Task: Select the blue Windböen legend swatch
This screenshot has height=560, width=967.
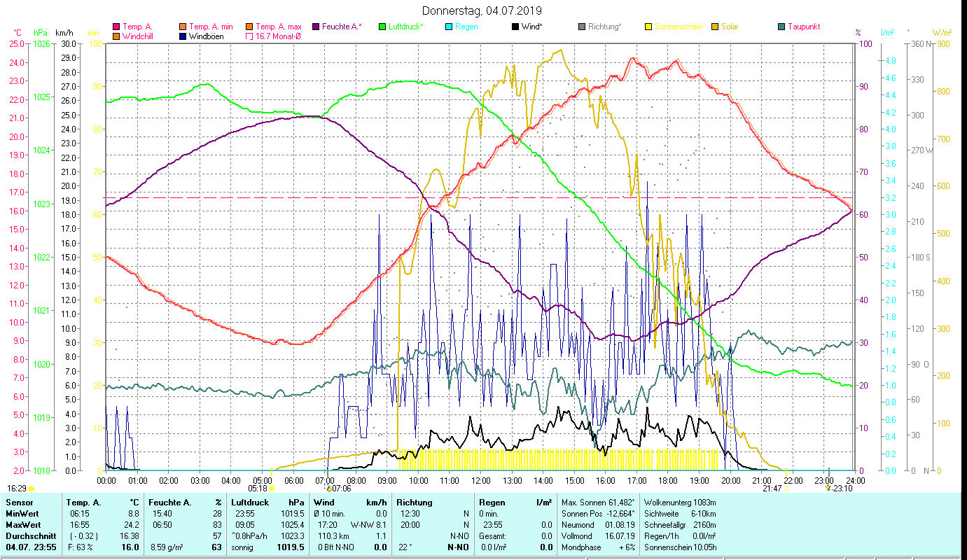Action: (x=183, y=36)
